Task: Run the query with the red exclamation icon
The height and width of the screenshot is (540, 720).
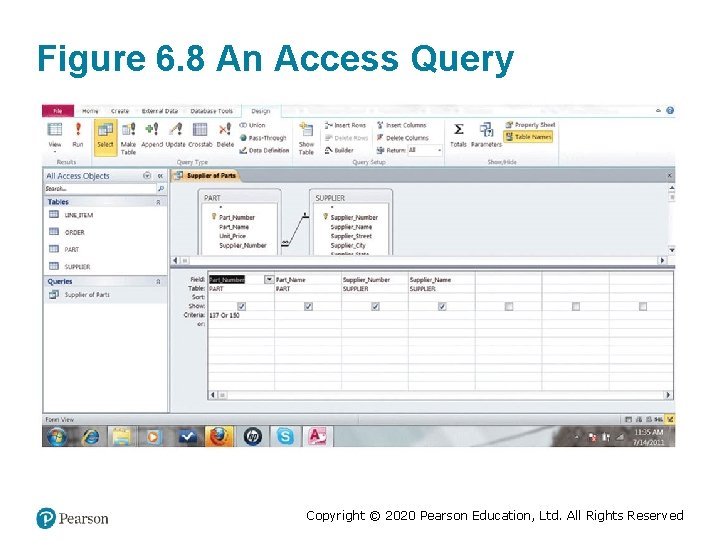Action: click(x=78, y=135)
